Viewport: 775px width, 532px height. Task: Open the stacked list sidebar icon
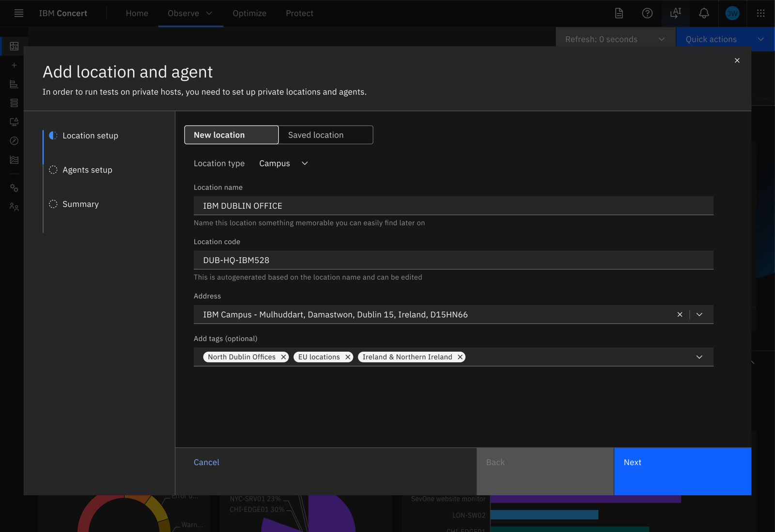click(x=14, y=103)
